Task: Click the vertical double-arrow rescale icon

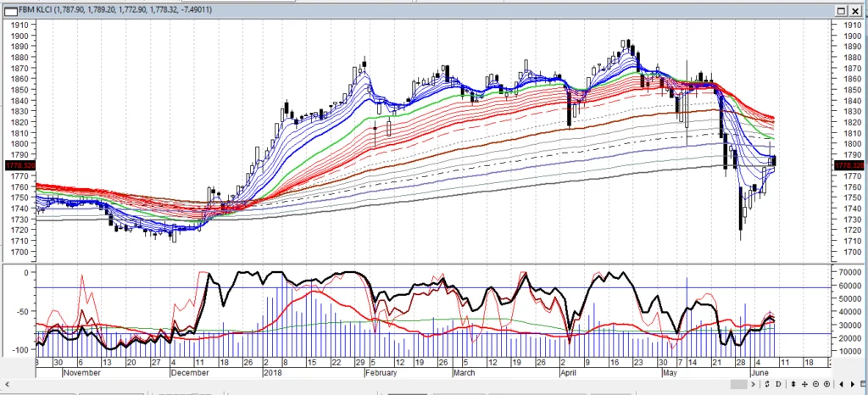Action: 793,384
